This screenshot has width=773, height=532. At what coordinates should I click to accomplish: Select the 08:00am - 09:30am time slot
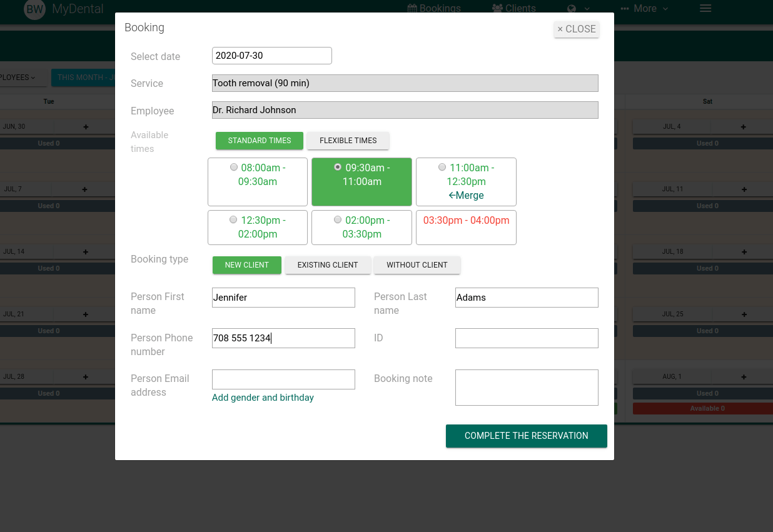[233, 168]
